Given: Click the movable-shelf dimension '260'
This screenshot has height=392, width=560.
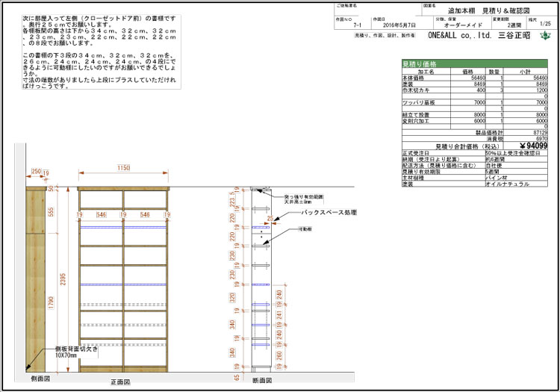Looking at the screenshot, I should pyautogui.click(x=279, y=355).
